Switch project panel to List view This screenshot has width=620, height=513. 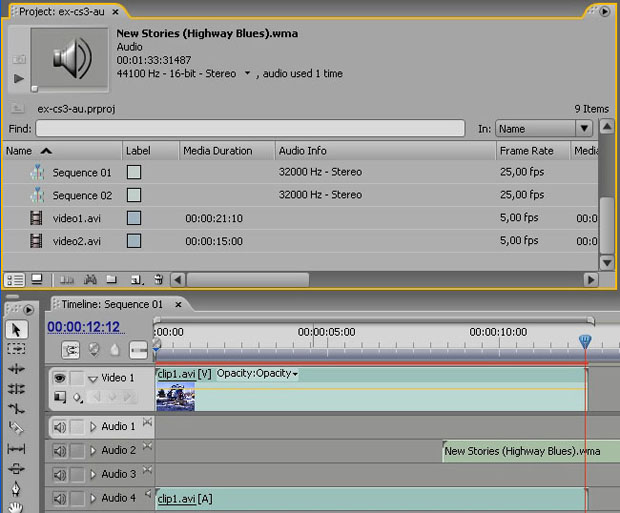15,280
